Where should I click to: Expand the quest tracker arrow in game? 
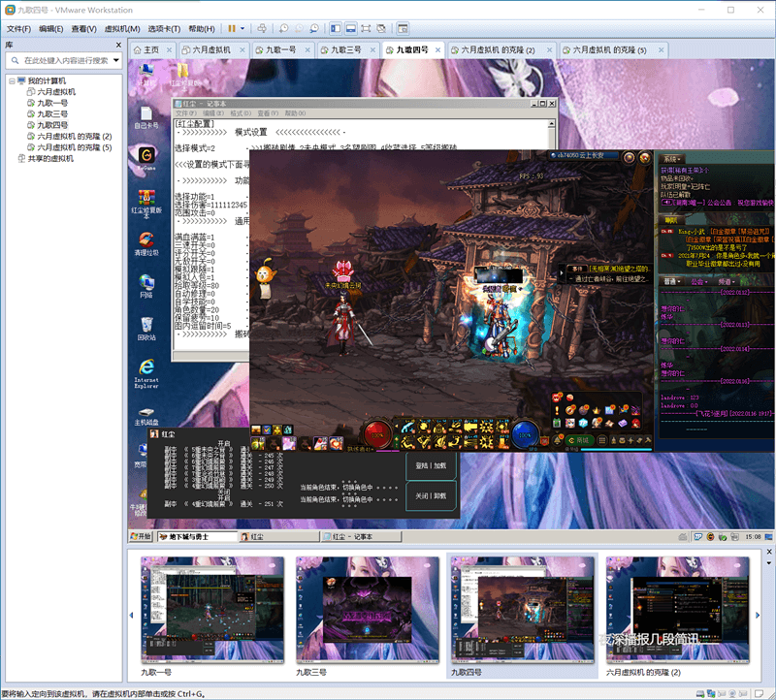tap(562, 272)
